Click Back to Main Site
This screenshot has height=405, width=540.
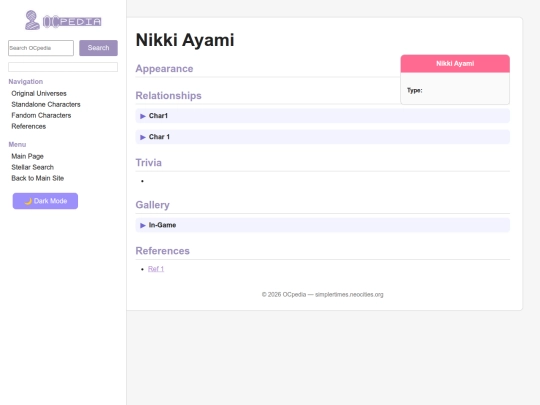[x=38, y=178]
